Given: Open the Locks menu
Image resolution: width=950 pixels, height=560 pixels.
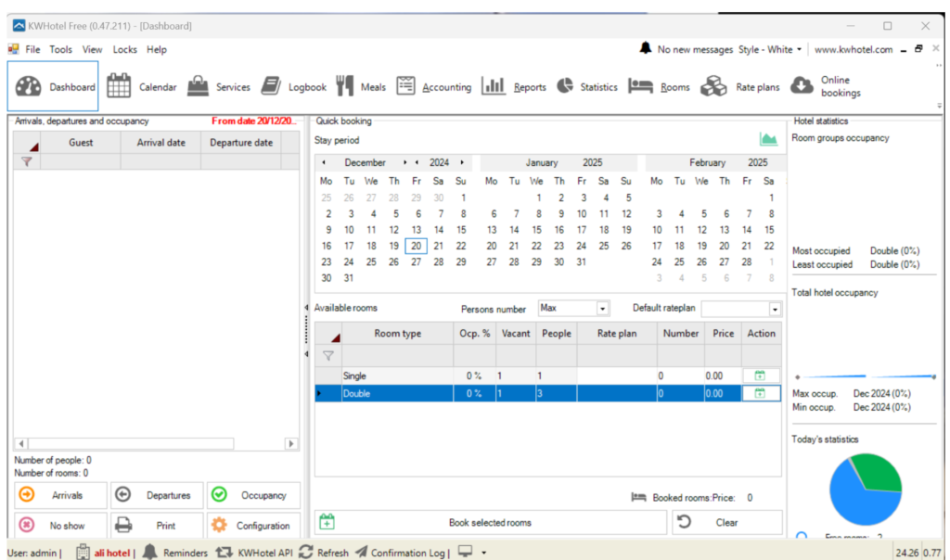Looking at the screenshot, I should (124, 49).
